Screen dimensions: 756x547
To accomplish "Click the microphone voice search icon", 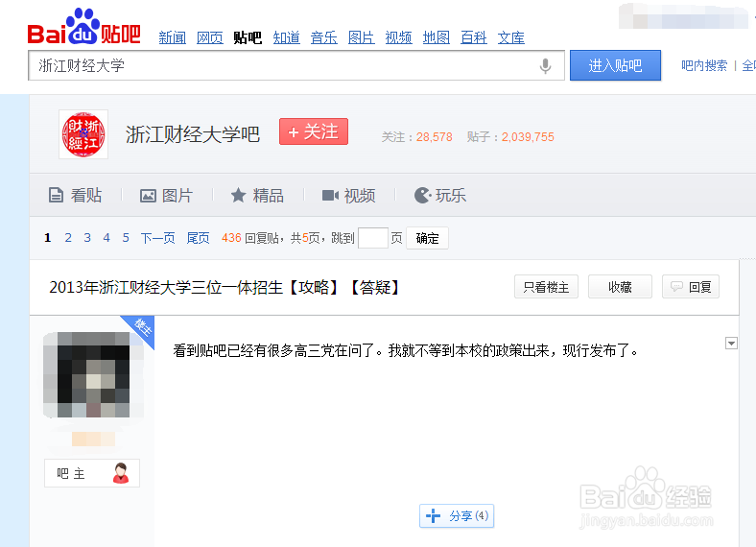I will (545, 65).
